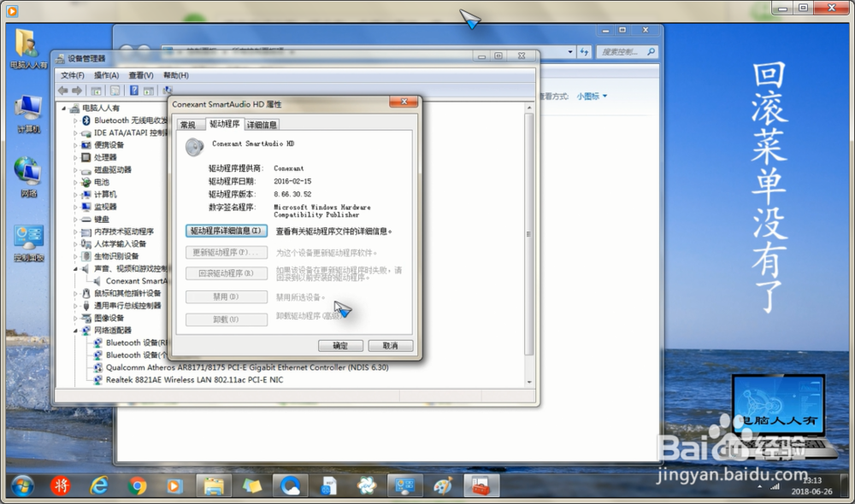Select the 电脑人人有 root tree node
Screen dimensions: 855x504
pyautogui.click(x=101, y=108)
